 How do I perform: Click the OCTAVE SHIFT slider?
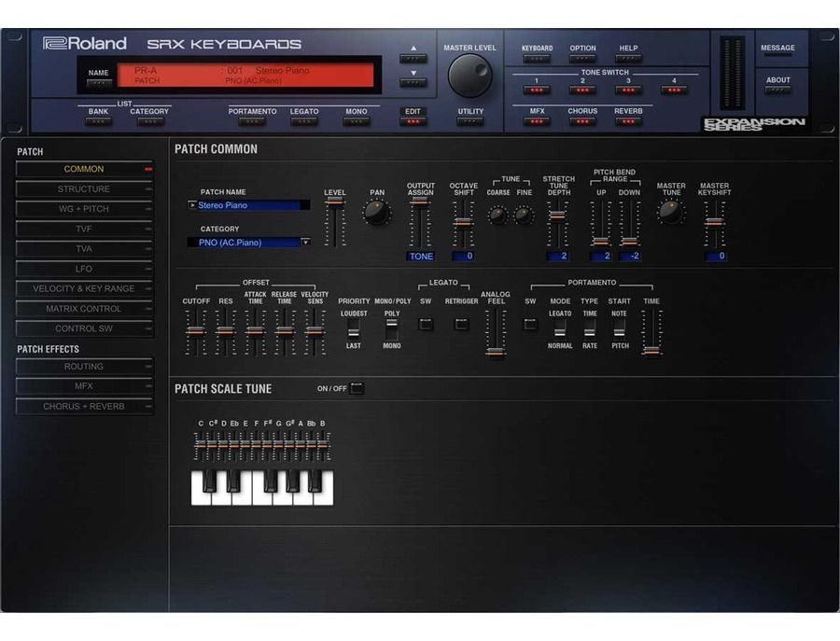[x=463, y=223]
